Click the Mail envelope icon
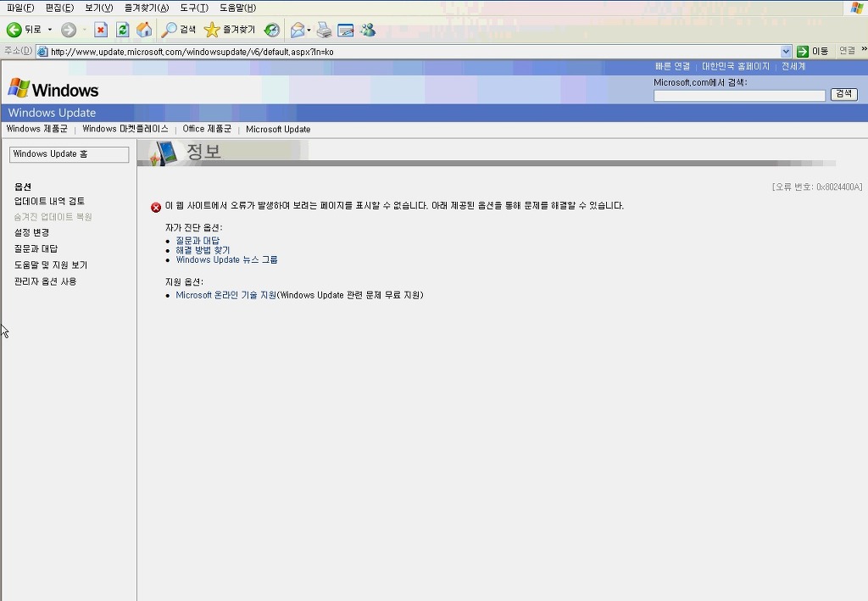Image resolution: width=868 pixels, height=601 pixels. [x=298, y=30]
